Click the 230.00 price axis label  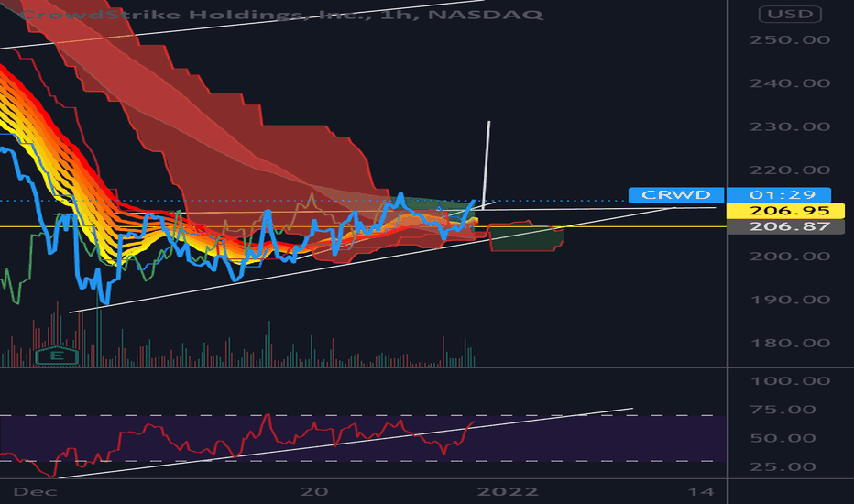pyautogui.click(x=790, y=126)
